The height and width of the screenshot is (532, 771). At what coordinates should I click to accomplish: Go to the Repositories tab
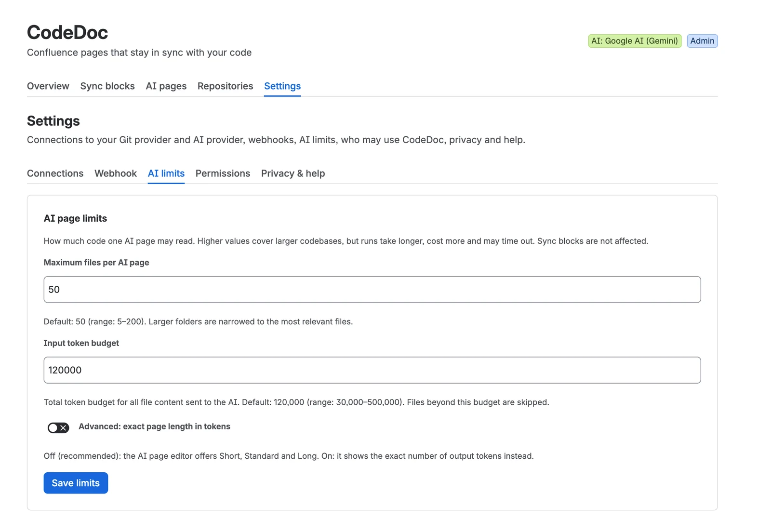(x=225, y=86)
